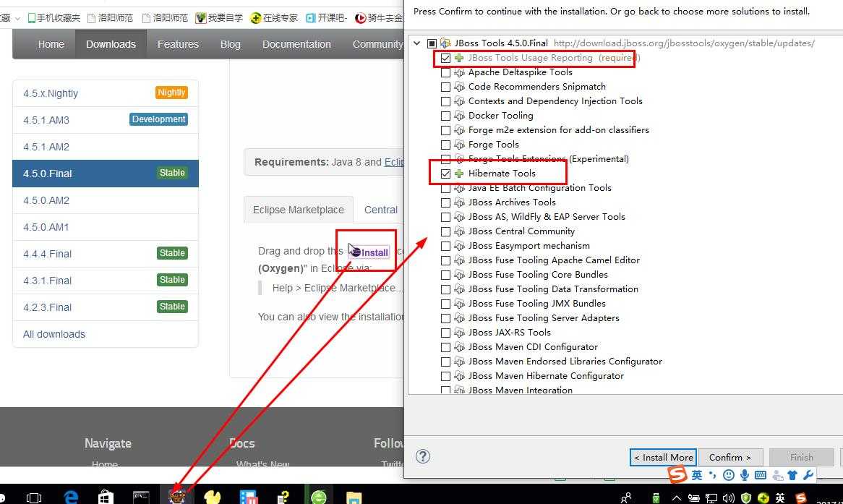Screen dimensions: 843x504
Task: Select version 4.4.4.Final in the sidebar
Action: (x=106, y=254)
